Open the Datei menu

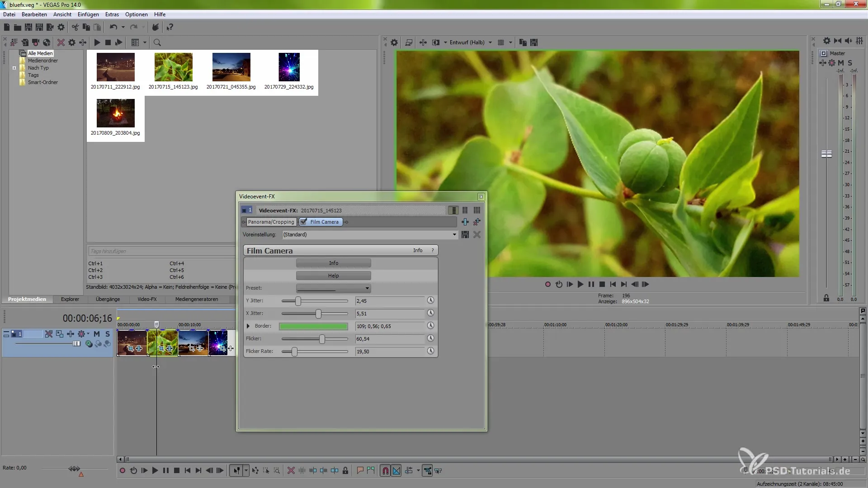[x=9, y=14]
